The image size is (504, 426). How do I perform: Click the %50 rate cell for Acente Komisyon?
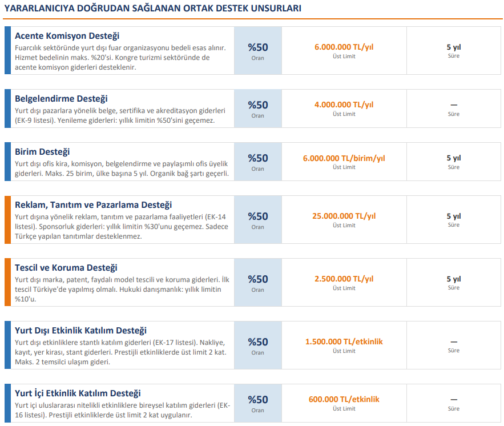coord(257,50)
